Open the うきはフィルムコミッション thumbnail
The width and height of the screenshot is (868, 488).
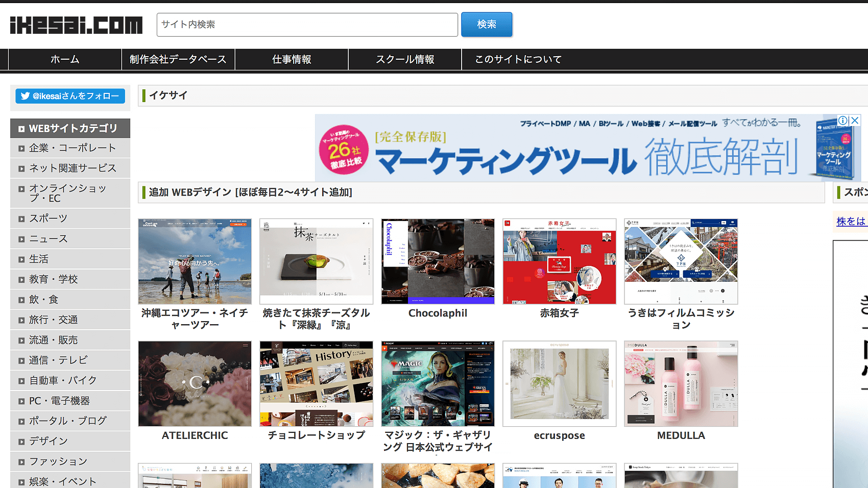coord(681,261)
